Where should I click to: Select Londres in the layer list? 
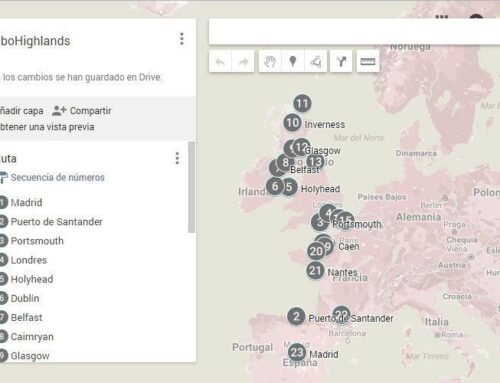[29, 260]
